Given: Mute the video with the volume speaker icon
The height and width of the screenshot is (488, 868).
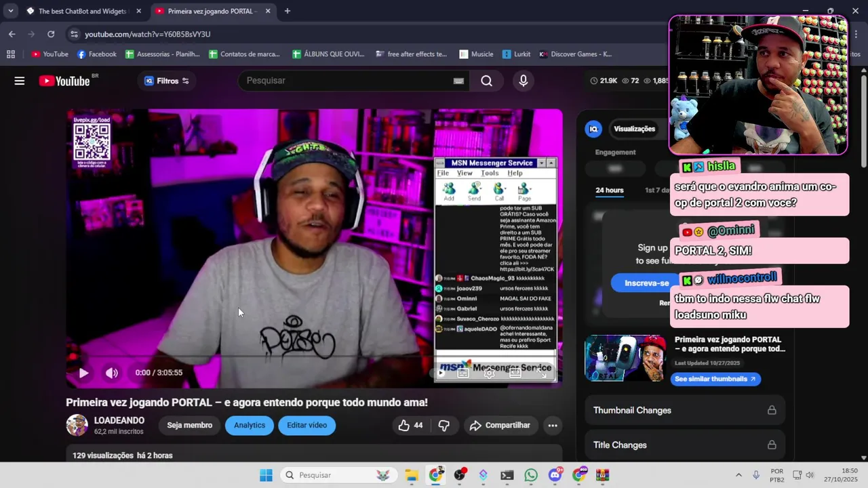Looking at the screenshot, I should tap(112, 372).
